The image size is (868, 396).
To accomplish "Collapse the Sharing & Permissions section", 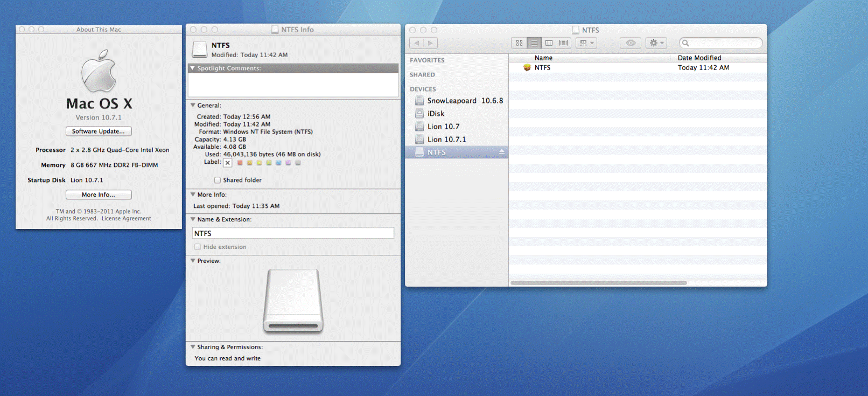I will pyautogui.click(x=193, y=347).
